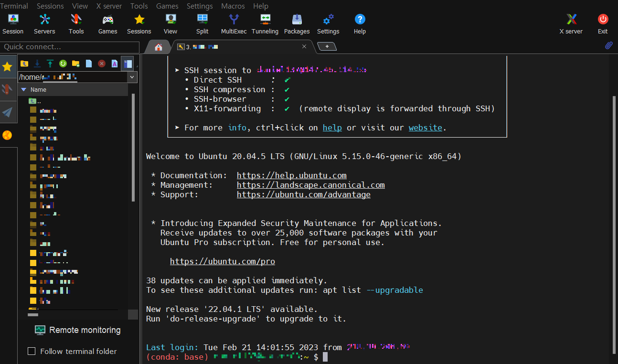
Task: Click the Split toolbar button
Action: [x=202, y=24]
